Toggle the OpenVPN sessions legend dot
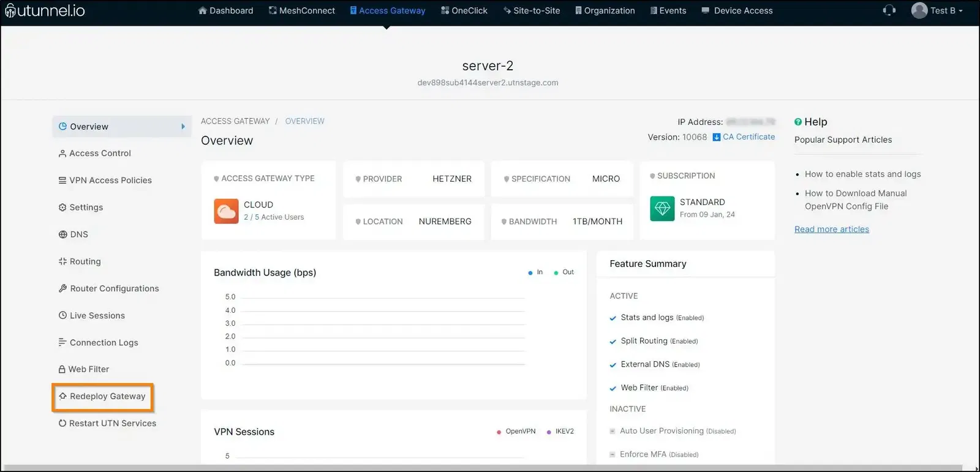Viewport: 980px width, 472px height. (499, 432)
